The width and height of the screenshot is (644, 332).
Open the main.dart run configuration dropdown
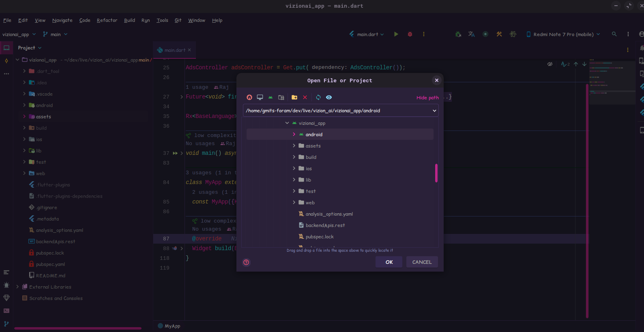[x=367, y=34]
